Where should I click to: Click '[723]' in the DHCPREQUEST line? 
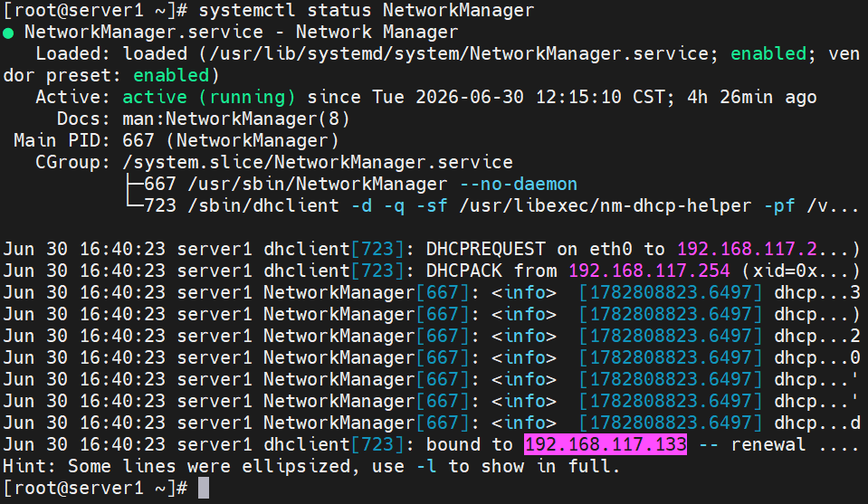tap(377, 249)
